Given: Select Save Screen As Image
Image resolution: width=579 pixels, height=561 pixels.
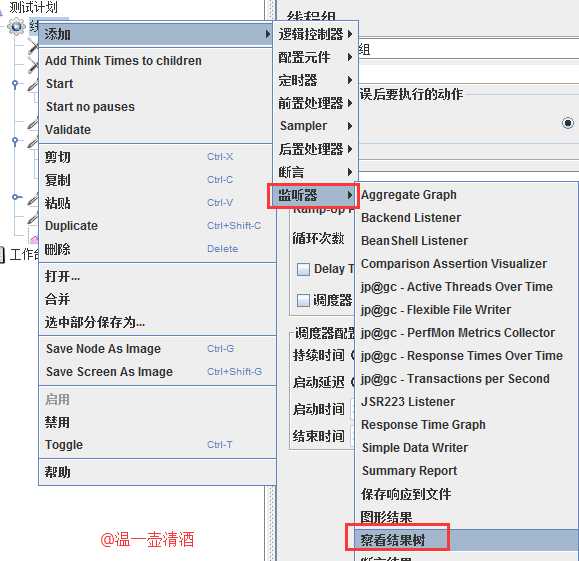Looking at the screenshot, I should click(157, 372).
